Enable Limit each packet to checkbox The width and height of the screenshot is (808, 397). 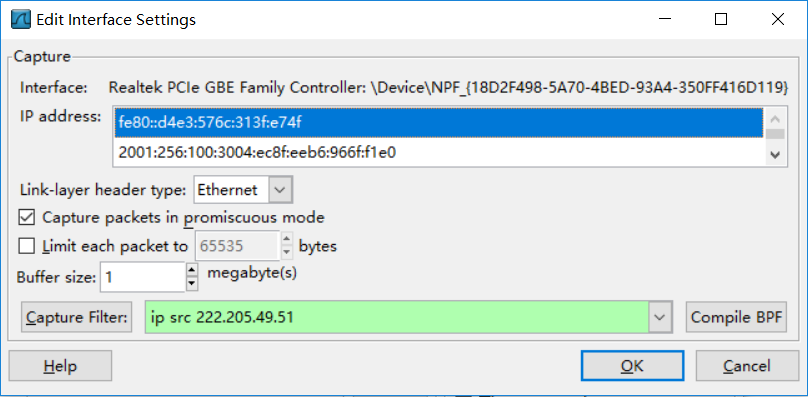(x=26, y=246)
